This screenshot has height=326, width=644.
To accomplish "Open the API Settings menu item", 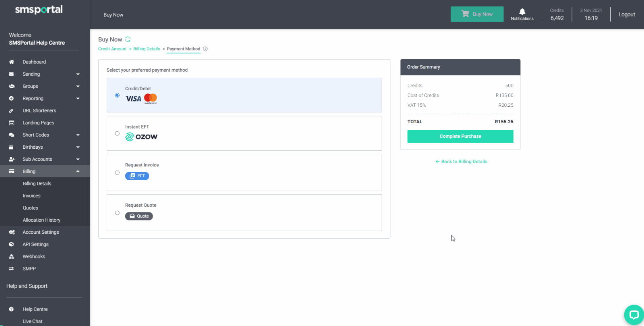I will pyautogui.click(x=35, y=244).
